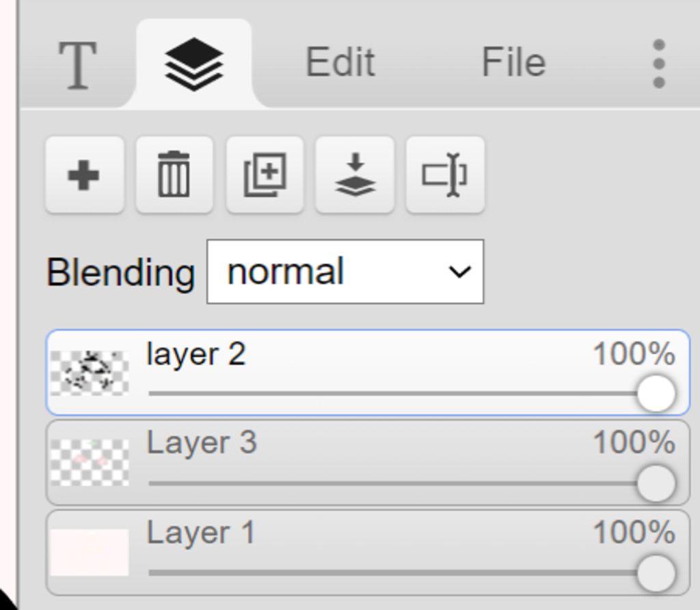Screen dimensions: 700x610
Task: Merge layer down with the arrow-stack icon
Action: [x=355, y=175]
